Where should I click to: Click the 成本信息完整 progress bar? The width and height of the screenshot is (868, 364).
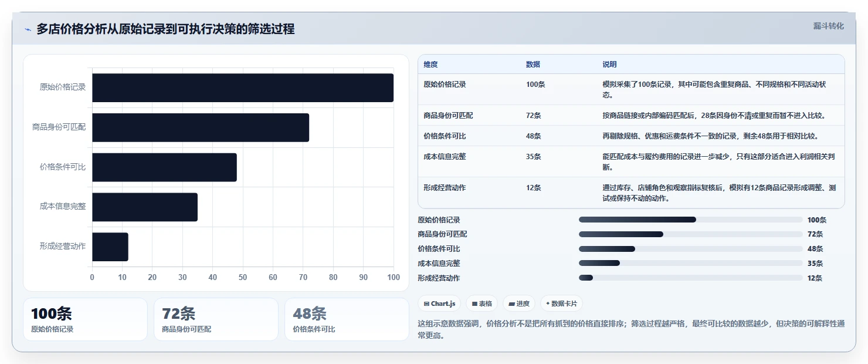pos(691,264)
